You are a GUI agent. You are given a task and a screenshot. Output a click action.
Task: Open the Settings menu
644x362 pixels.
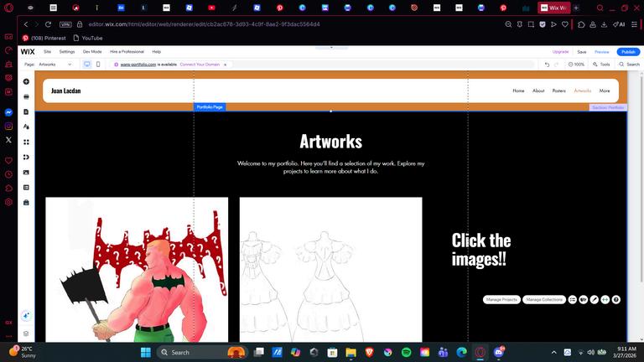[67, 52]
